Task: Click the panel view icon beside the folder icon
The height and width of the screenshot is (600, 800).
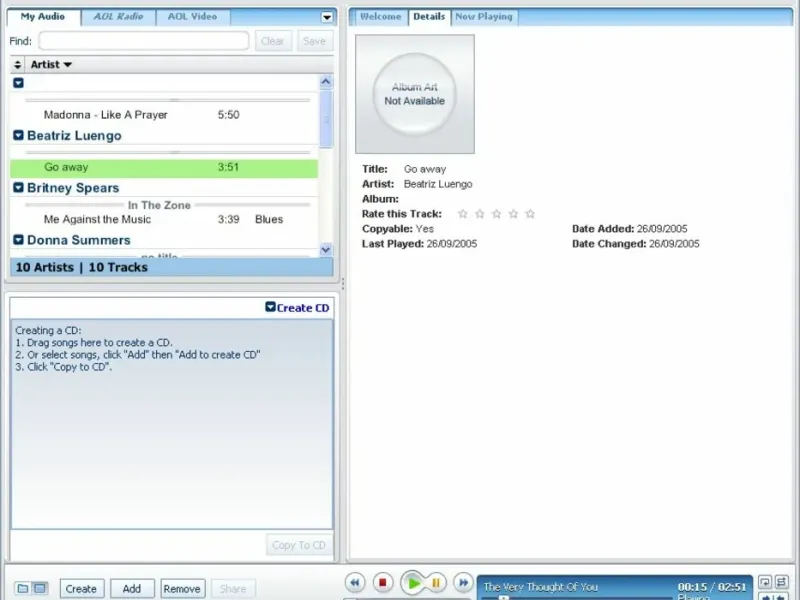Action: point(40,588)
